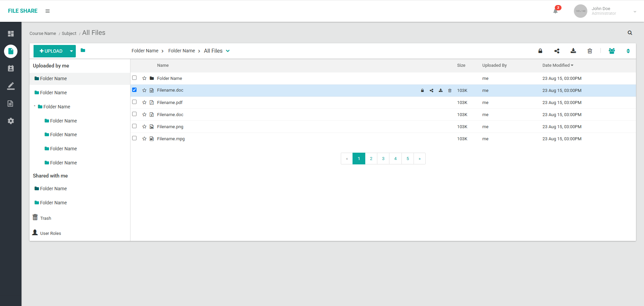Expand the All Files breadcrumb dropdown
The width and height of the screenshot is (644, 306).
(x=228, y=51)
